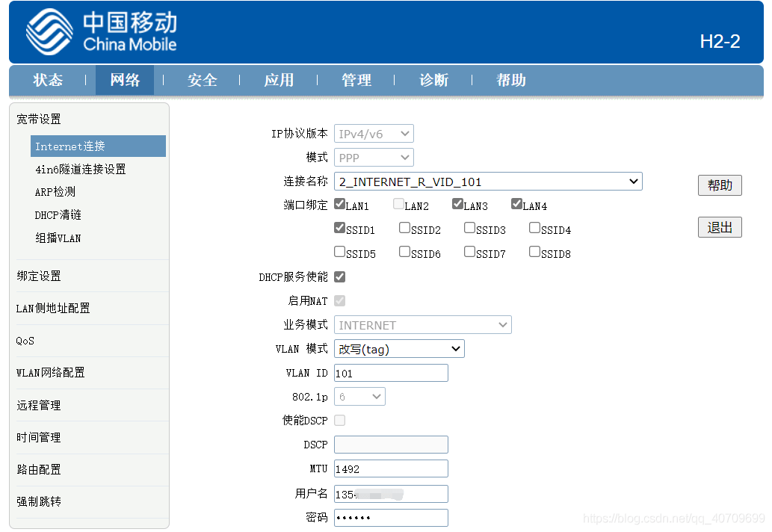Go to the 管理 tab
Viewport: 772px width, 532px height.
356,80
